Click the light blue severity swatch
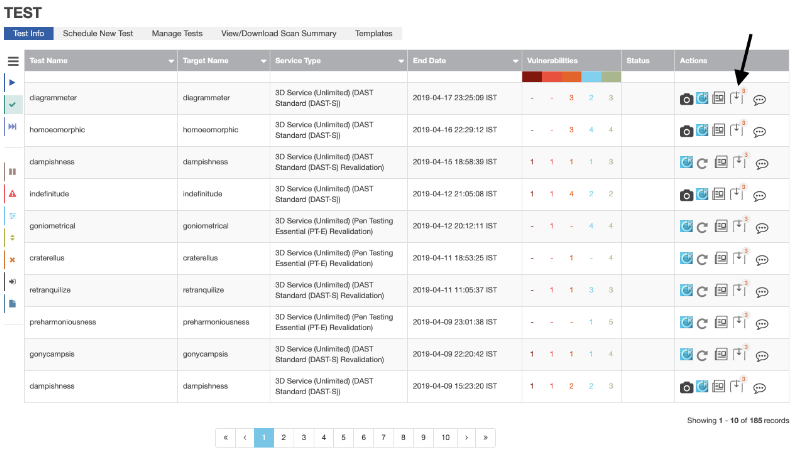795x449 pixels. coord(591,77)
